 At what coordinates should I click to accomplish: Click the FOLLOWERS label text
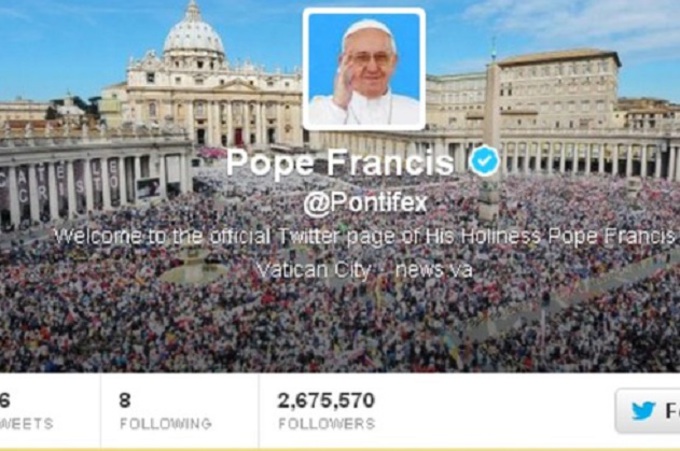(327, 424)
